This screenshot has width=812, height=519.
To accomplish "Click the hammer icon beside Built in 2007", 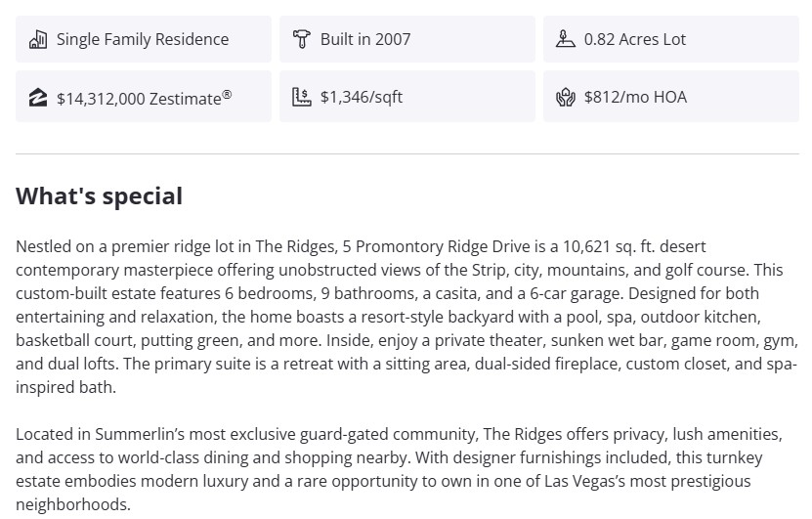I will (302, 39).
